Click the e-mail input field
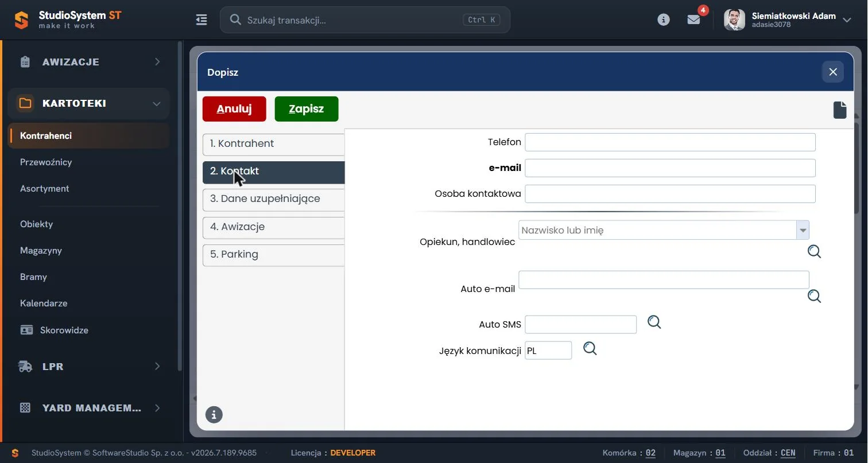 click(x=670, y=168)
